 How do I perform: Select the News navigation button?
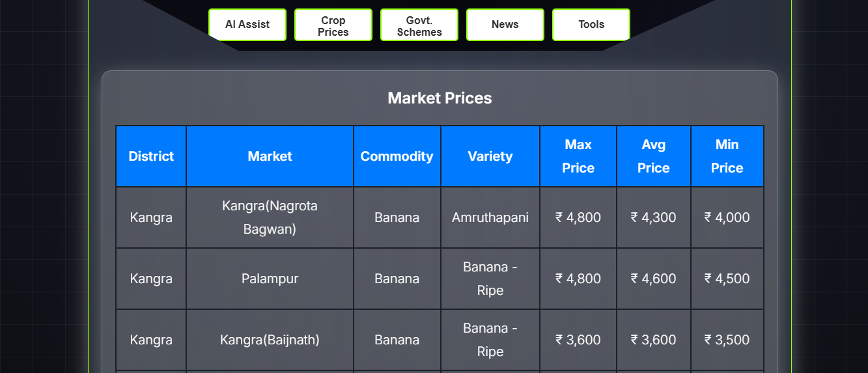[505, 25]
